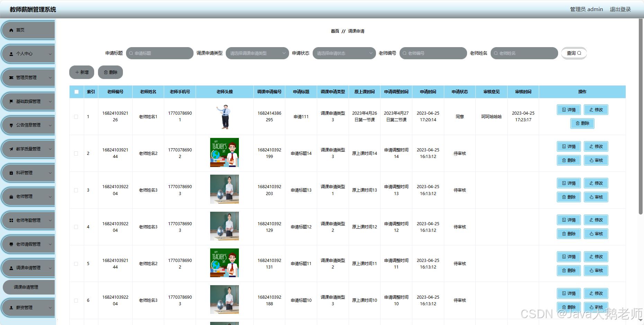The height and width of the screenshot is (325, 644).
Task: Click the magnifier icon on 查询 button
Action: tap(579, 53)
